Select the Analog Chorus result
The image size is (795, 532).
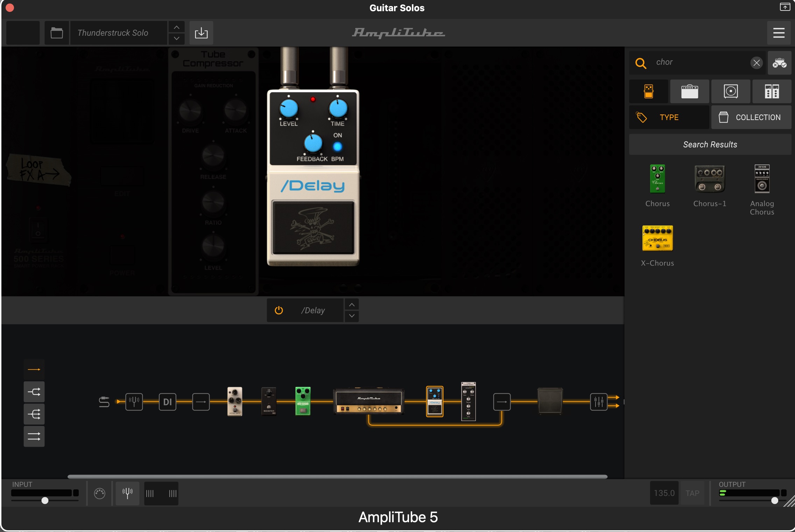click(x=762, y=179)
